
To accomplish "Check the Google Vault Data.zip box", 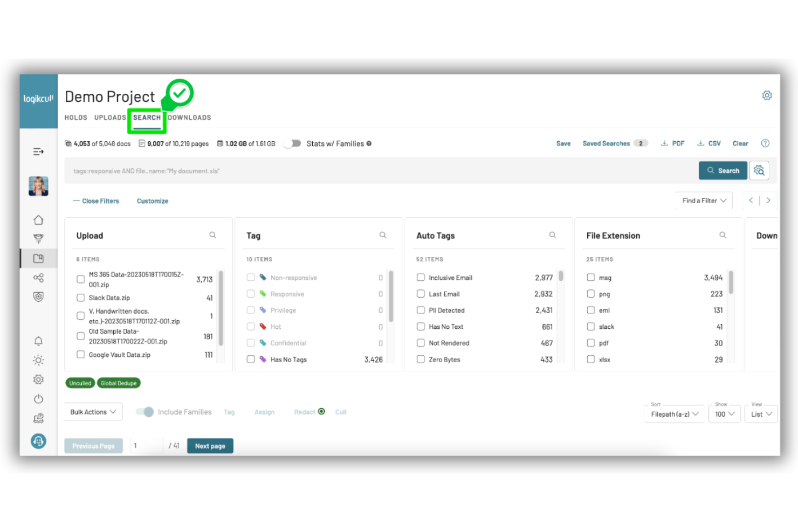I will tap(80, 355).
